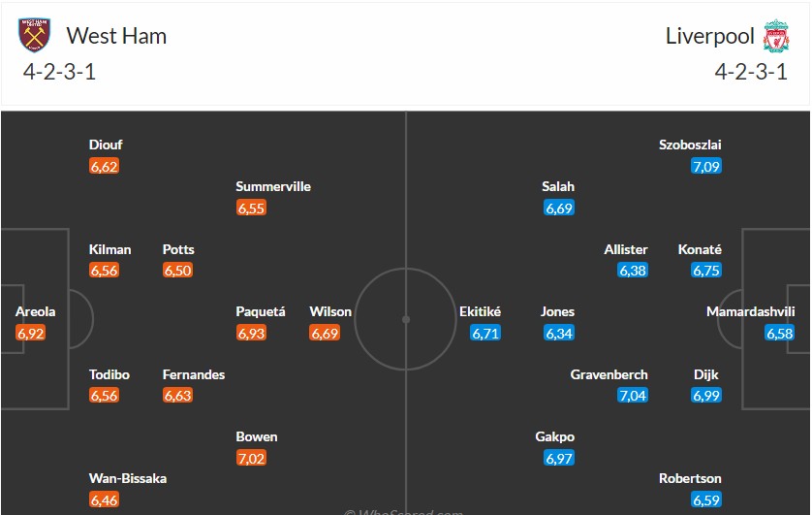812x515 pixels.
Task: Click Bowen's 7,02 rating badge
Action: coord(251,458)
